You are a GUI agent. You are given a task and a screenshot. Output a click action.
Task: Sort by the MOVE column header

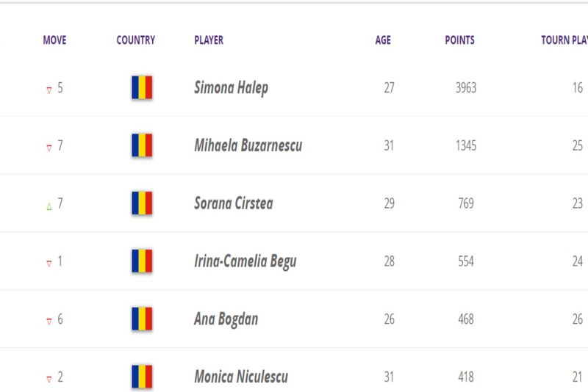point(54,40)
